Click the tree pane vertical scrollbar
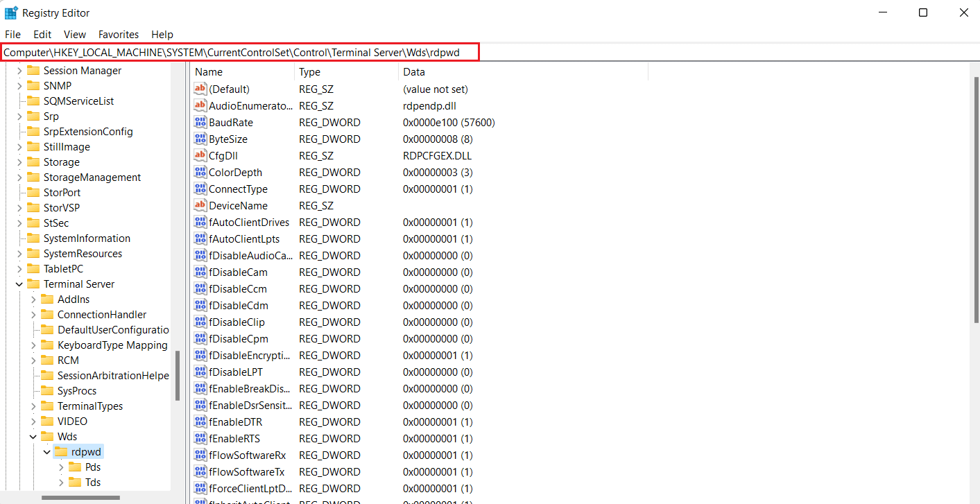 point(178,374)
